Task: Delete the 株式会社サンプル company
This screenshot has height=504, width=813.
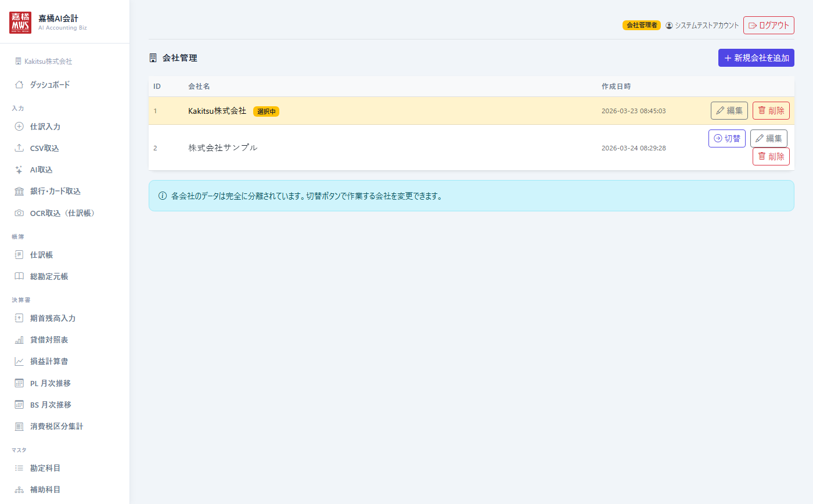Action: point(771,156)
